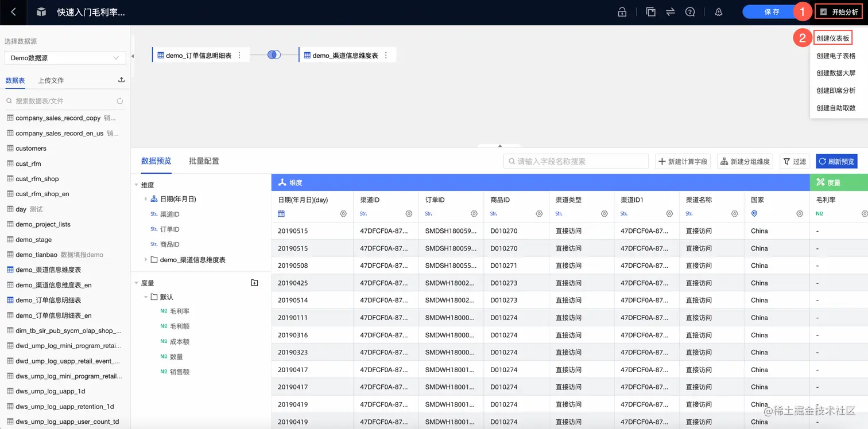Click the rocket icon in top bar
Viewport: 868px width, 429px height.
point(719,12)
